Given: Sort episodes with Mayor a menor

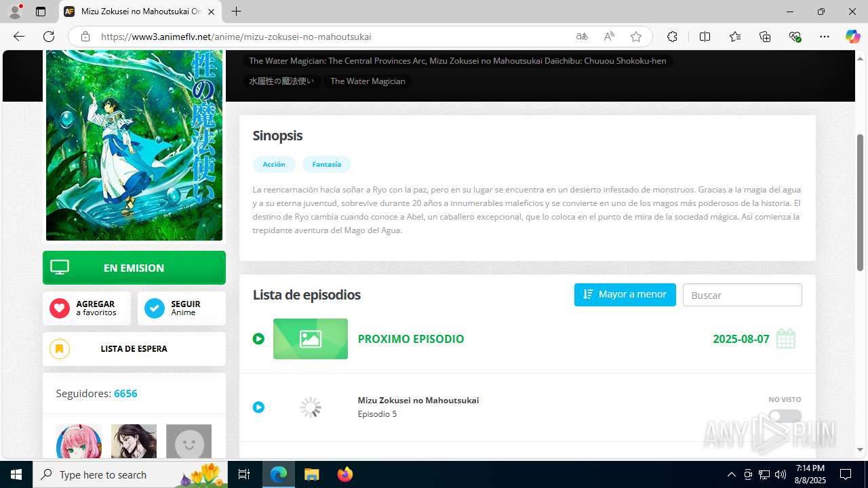Looking at the screenshot, I should [x=625, y=295].
